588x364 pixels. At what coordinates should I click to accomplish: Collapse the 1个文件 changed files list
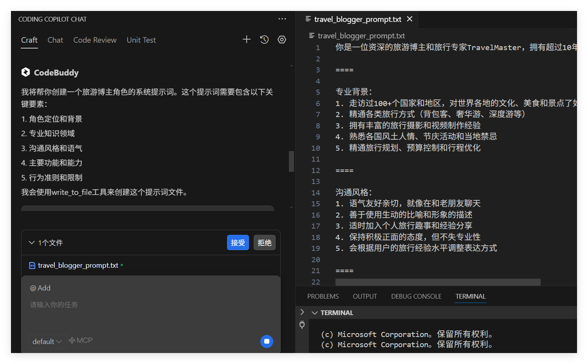coord(32,243)
